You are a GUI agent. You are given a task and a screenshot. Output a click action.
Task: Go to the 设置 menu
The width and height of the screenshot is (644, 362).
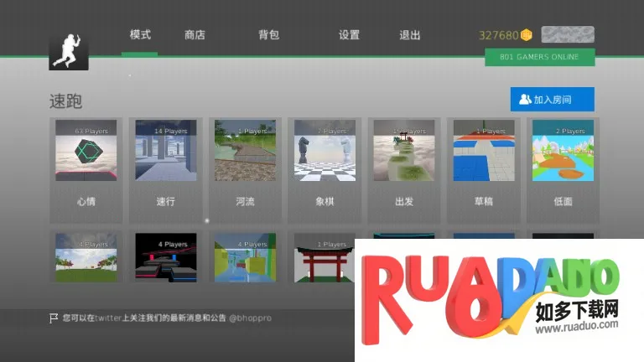pyautogui.click(x=349, y=35)
